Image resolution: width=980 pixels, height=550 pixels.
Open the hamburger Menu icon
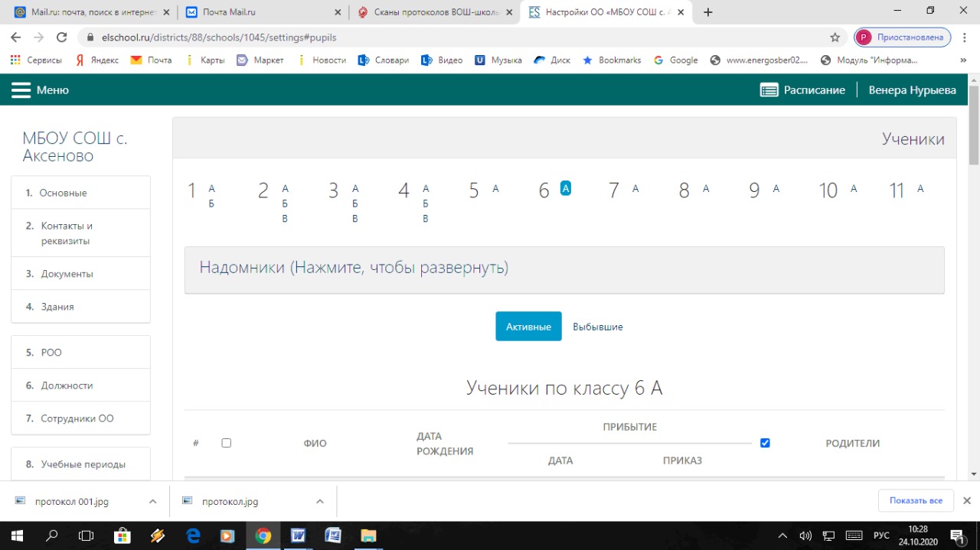pos(21,90)
